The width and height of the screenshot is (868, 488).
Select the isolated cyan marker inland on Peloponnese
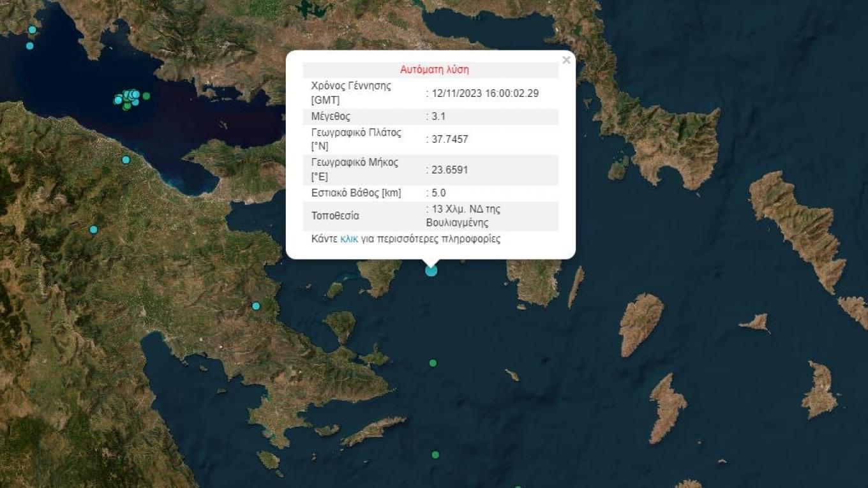(94, 230)
